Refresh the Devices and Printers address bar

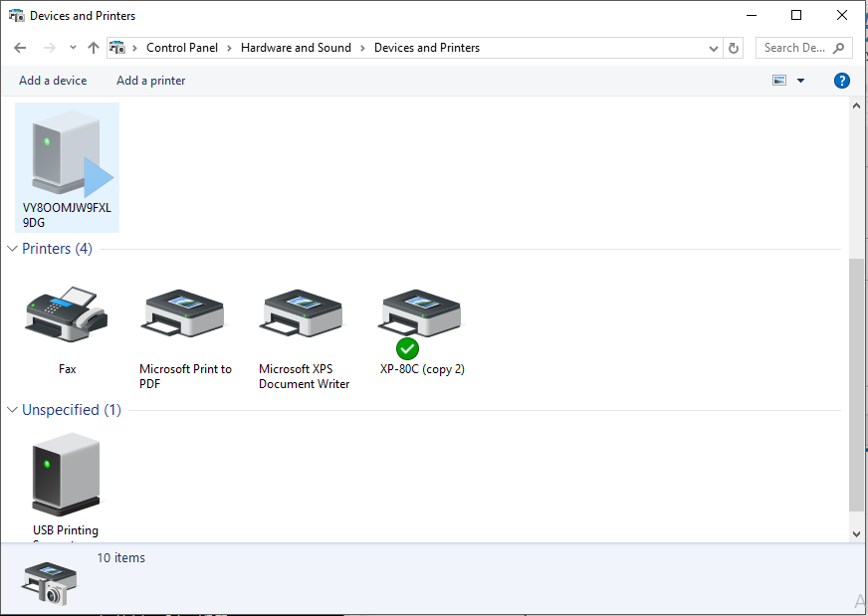coord(734,48)
